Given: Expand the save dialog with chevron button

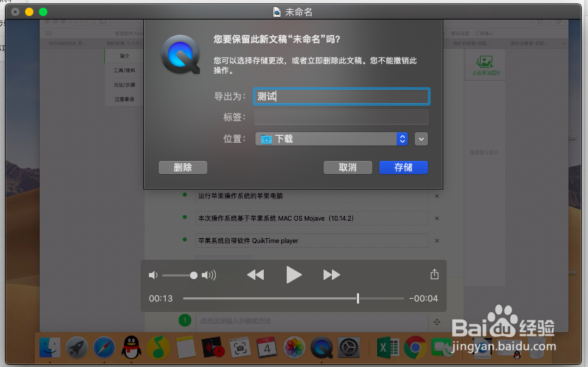Looking at the screenshot, I should [x=421, y=139].
